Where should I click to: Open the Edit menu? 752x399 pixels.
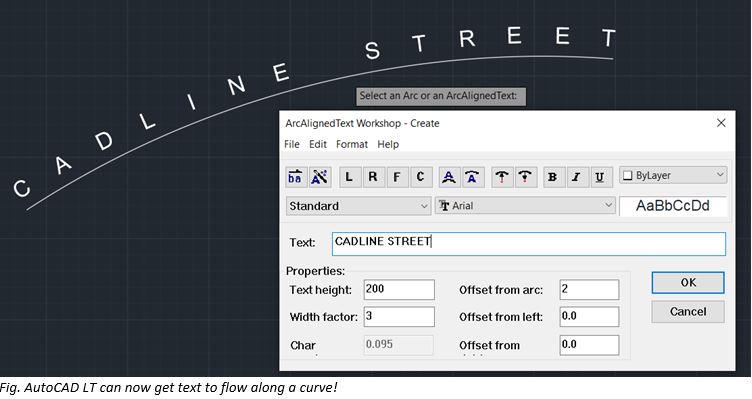click(317, 144)
